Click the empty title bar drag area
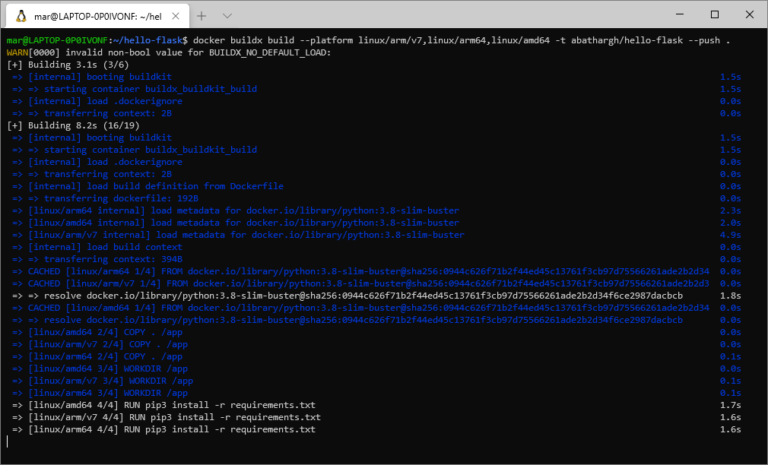The height and width of the screenshot is (465, 768). click(x=450, y=16)
